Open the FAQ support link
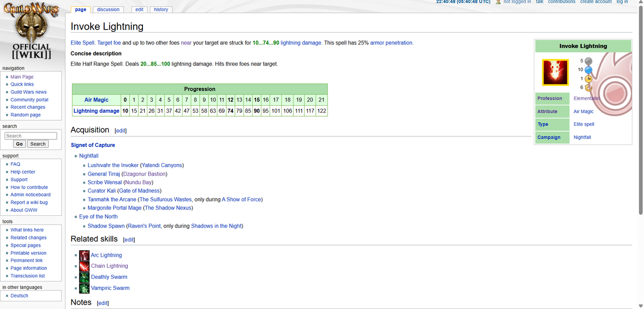The image size is (644, 309). tap(16, 164)
